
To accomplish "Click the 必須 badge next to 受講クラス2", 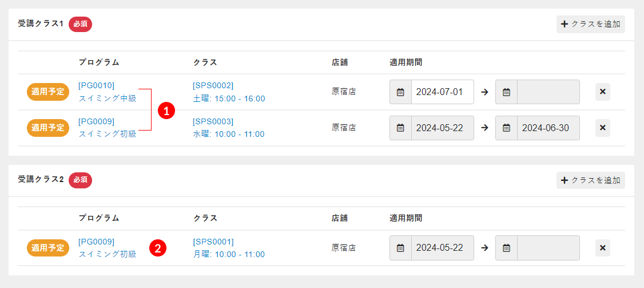I will point(80,180).
